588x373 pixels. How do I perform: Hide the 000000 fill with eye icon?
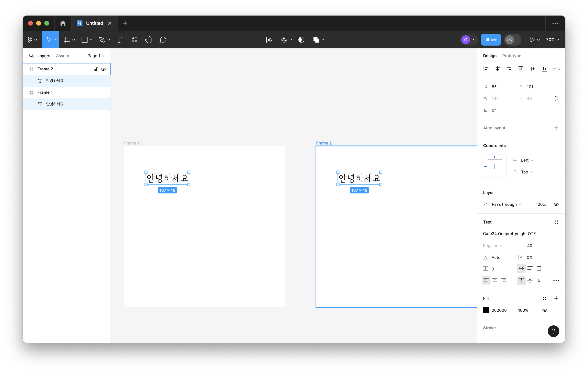tap(545, 310)
